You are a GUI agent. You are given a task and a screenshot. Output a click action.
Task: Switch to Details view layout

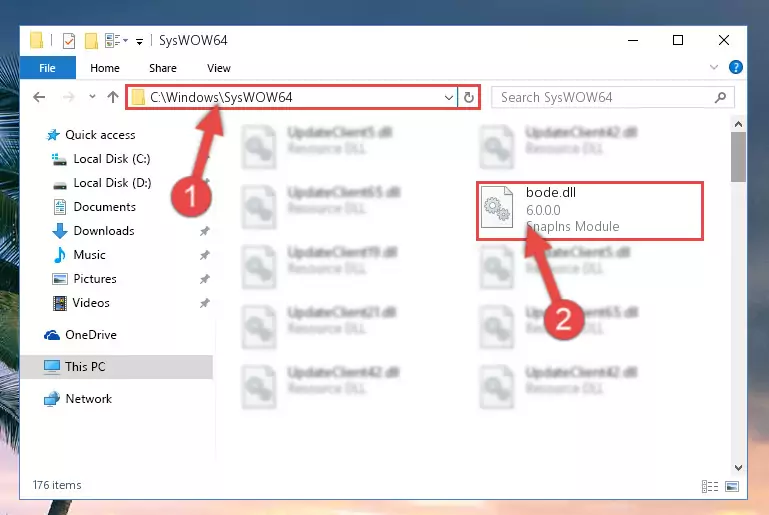click(710, 486)
